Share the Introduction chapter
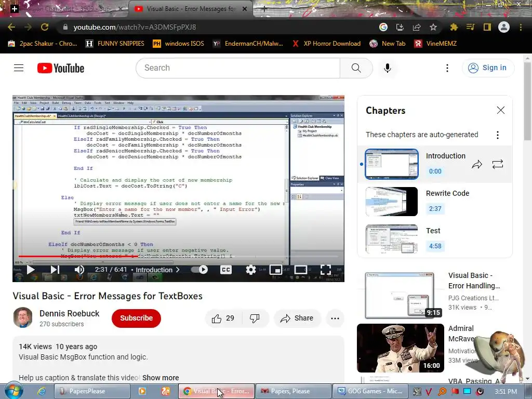 (477, 165)
